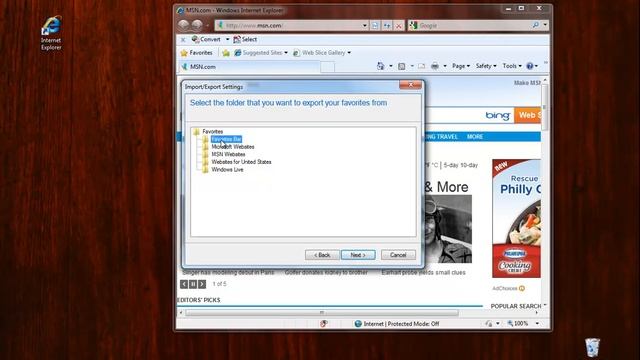Open the Print dropdown arrow
This screenshot has width=640, height=360.
(x=445, y=66)
